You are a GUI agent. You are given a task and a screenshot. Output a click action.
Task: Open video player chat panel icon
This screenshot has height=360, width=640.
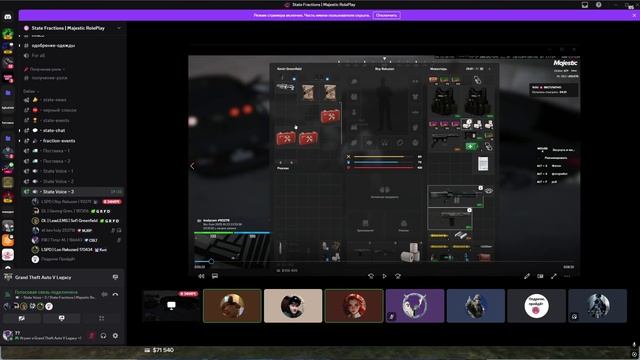[215, 276]
